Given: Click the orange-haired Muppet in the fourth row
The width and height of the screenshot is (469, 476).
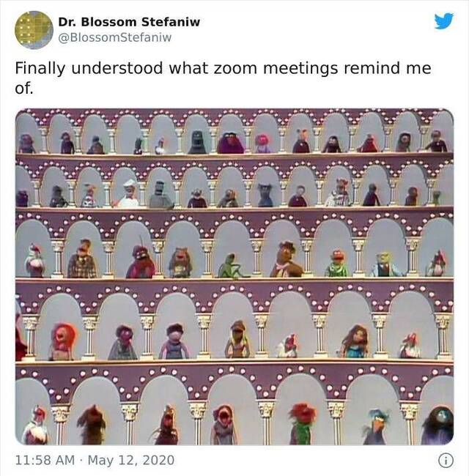Looking at the screenshot, I should tap(63, 341).
